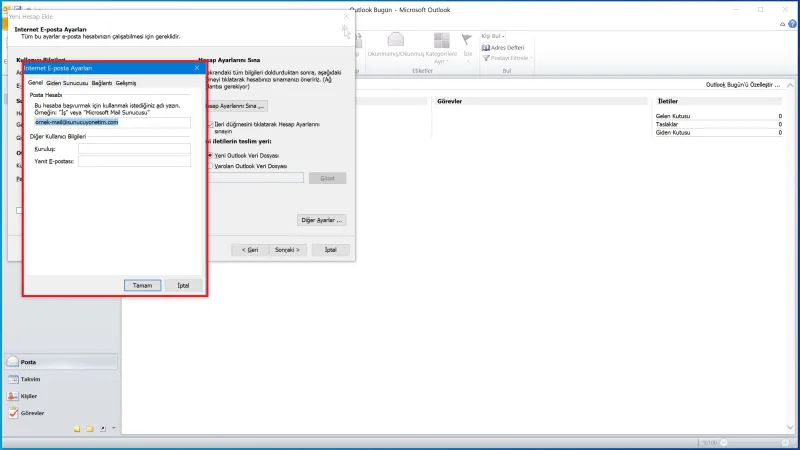800x450 pixels.
Task: Click zoom slider in status bar
Action: pyautogui.click(x=754, y=442)
